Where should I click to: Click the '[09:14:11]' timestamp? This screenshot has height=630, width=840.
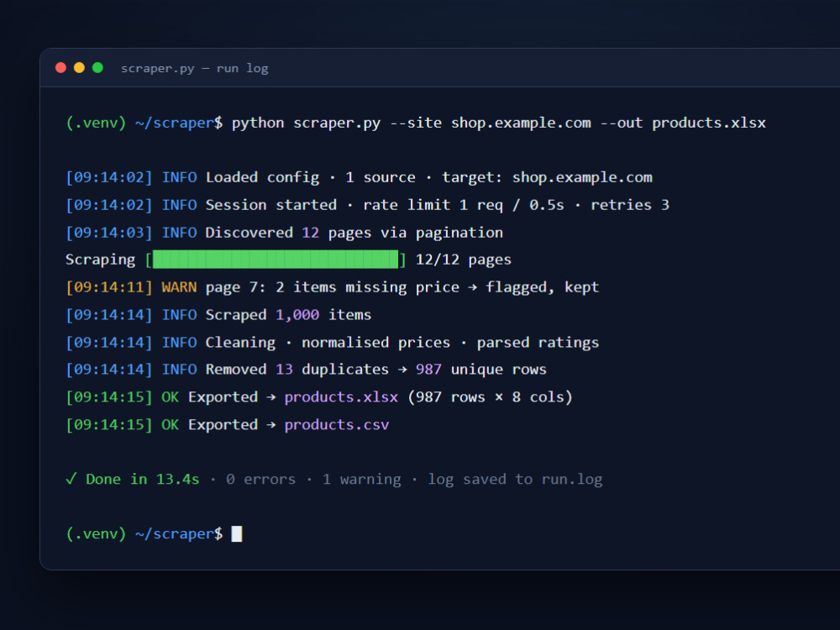(108, 287)
